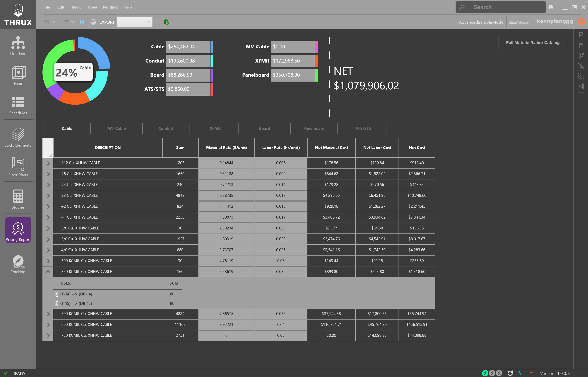588x377 pixels.
Task: Open Floor Plans
Action: click(18, 167)
